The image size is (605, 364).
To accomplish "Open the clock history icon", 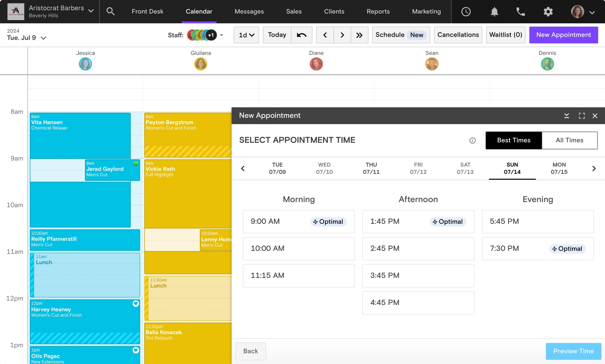I will tap(466, 11).
